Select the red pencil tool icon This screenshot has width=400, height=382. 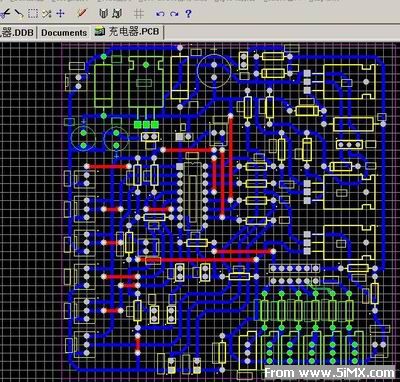click(x=81, y=13)
